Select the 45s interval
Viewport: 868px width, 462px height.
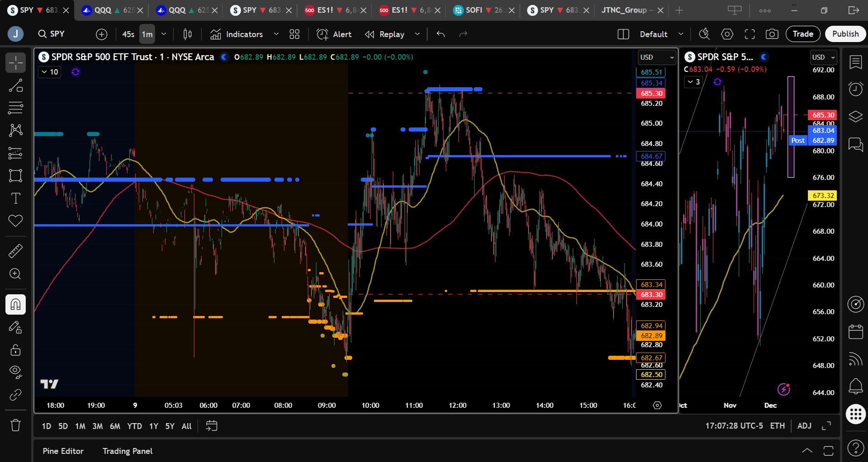click(128, 34)
